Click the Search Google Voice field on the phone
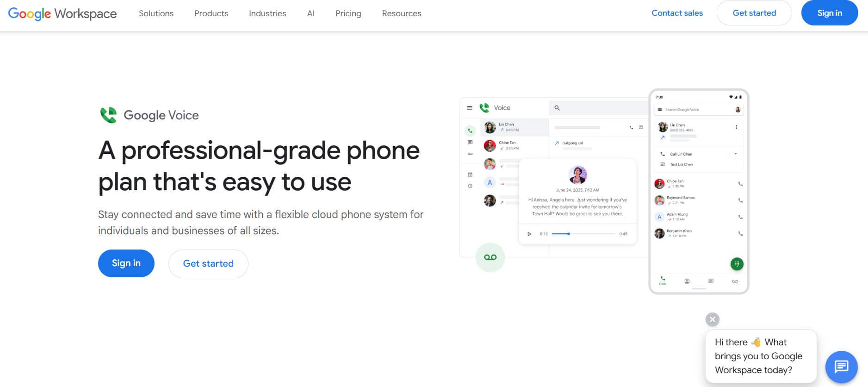The width and height of the screenshot is (868, 387). pyautogui.click(x=698, y=110)
